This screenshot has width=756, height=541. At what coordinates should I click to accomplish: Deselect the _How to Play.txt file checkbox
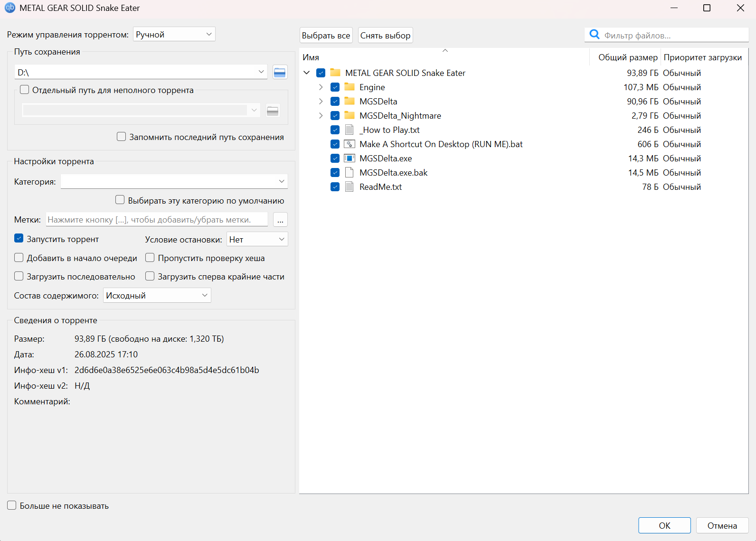pos(335,130)
